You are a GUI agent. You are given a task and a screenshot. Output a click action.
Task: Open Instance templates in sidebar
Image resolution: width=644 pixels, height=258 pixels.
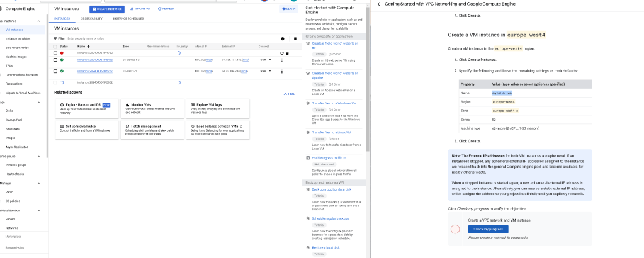tap(18, 38)
